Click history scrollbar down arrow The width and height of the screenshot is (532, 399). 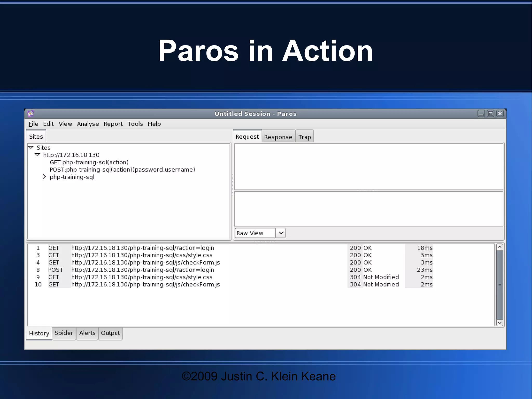pyautogui.click(x=500, y=323)
